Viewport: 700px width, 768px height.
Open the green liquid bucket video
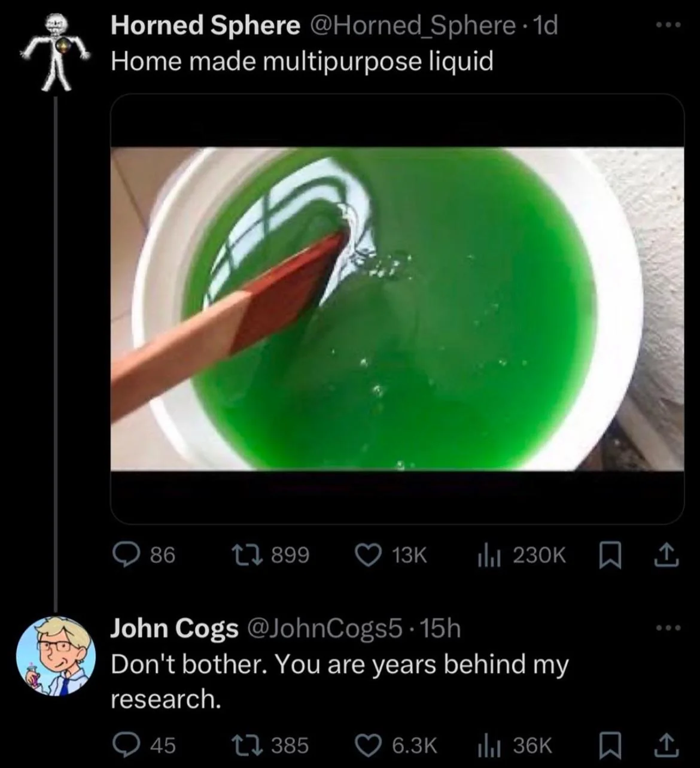tap(397, 309)
